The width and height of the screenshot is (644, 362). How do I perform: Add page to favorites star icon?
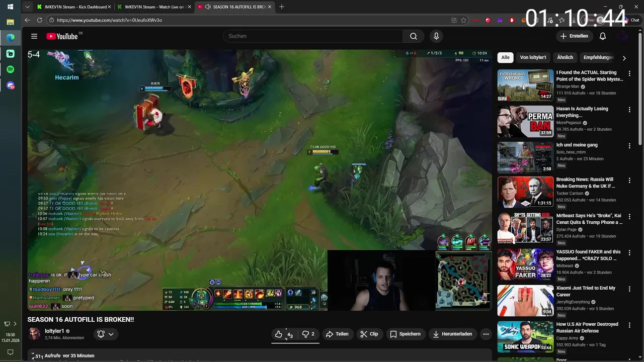click(463, 20)
